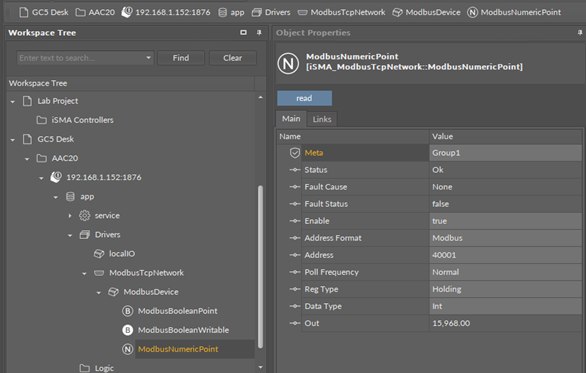Screen dimensions: 586x373
Task: Click the Address Format value Modbus
Action: pyautogui.click(x=505, y=238)
